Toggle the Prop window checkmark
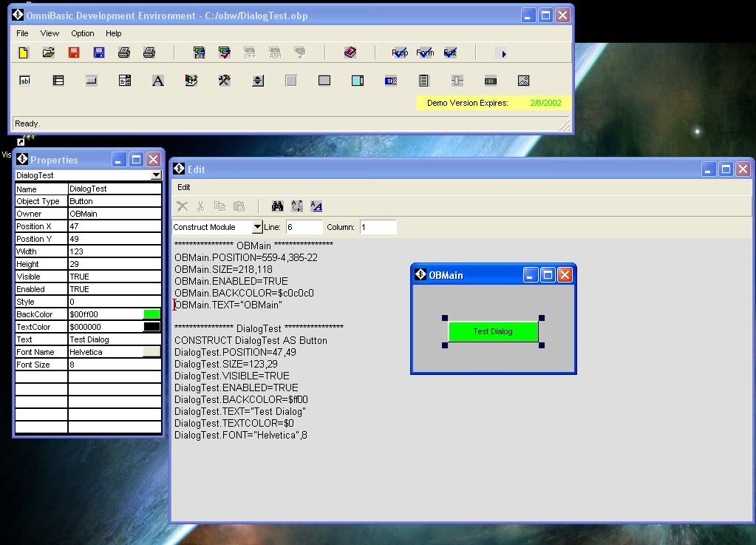This screenshot has height=545, width=756. tap(400, 53)
